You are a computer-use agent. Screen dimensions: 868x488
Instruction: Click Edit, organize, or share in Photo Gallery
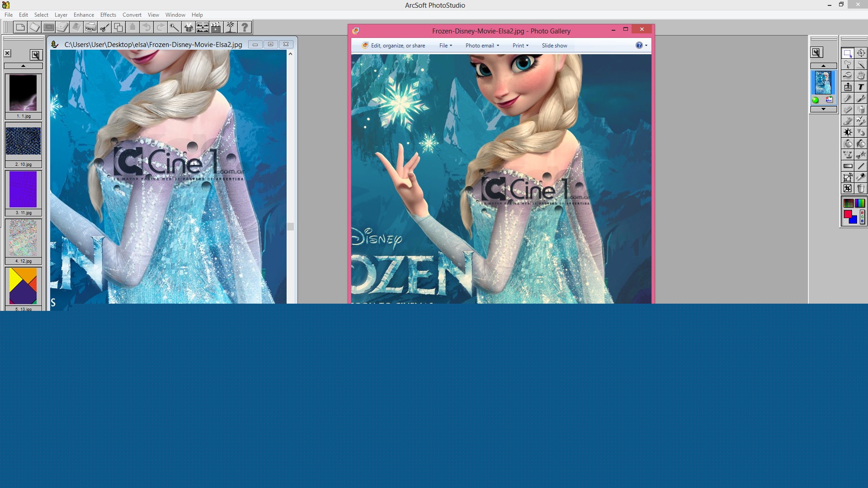[x=393, y=46]
